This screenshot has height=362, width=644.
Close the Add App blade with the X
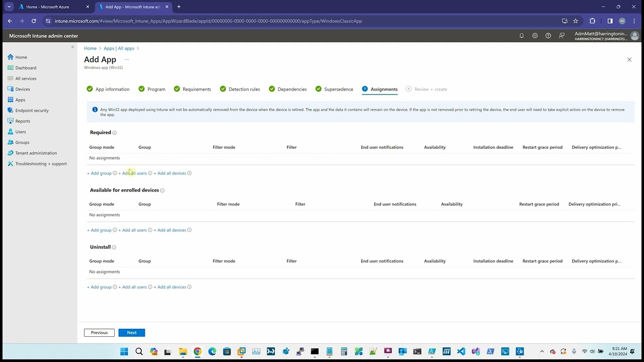[x=629, y=59]
